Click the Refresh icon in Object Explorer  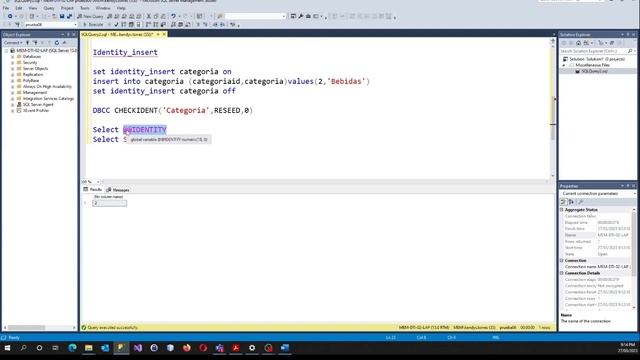tap(57, 42)
